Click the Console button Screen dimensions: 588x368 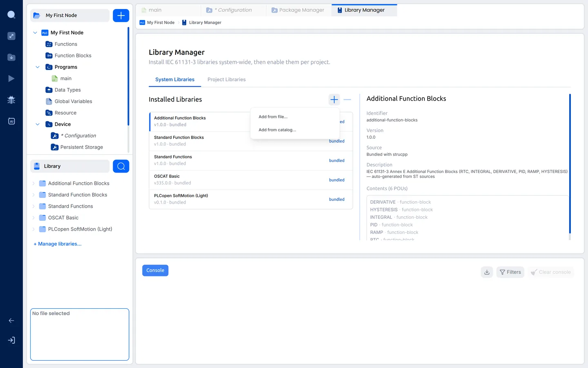point(155,271)
